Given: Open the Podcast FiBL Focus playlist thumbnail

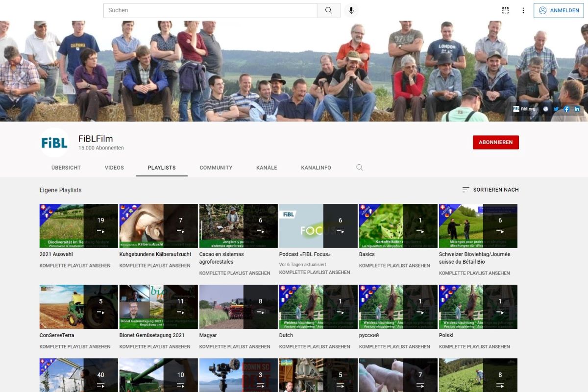Looking at the screenshot, I should (x=318, y=226).
